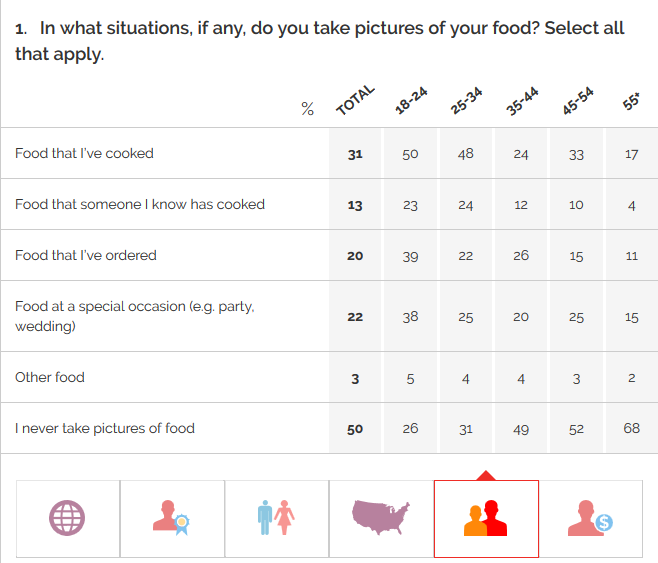Click the 'Food that I've cooked' row label
The image size is (658, 563).
tap(84, 153)
